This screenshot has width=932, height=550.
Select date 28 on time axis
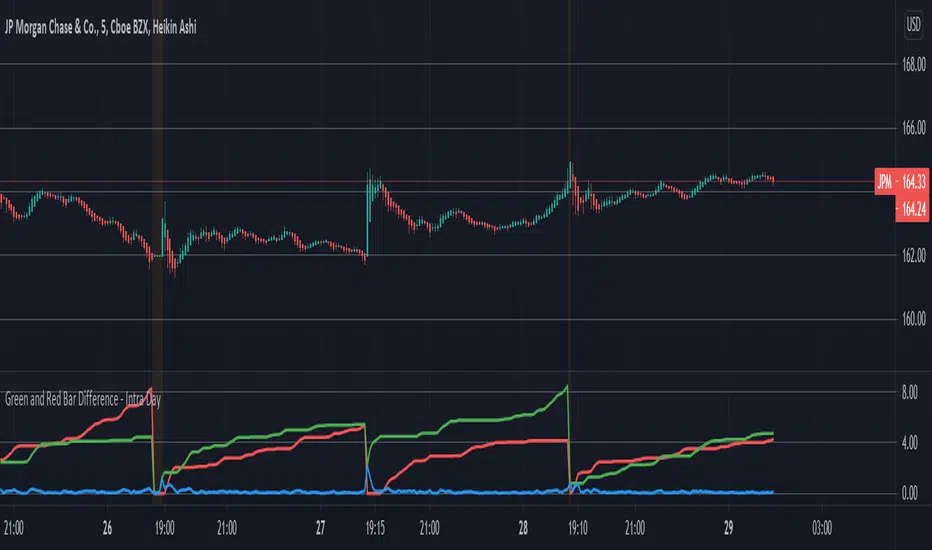click(522, 528)
